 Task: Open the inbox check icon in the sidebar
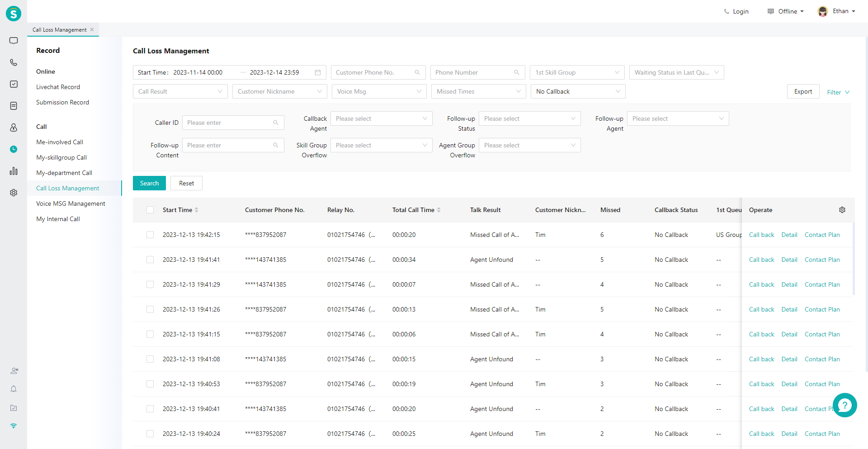tap(14, 408)
